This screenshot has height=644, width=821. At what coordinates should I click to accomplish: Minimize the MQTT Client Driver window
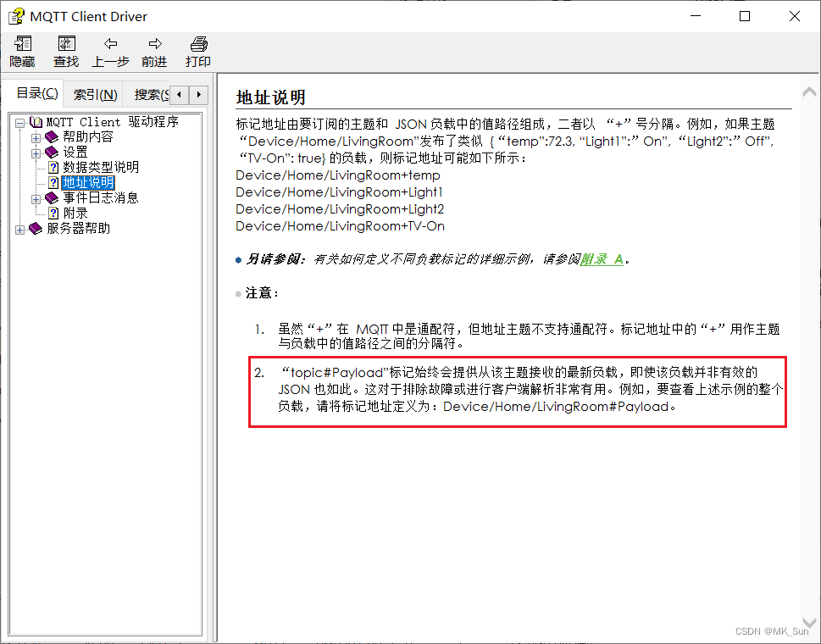pyautogui.click(x=696, y=16)
